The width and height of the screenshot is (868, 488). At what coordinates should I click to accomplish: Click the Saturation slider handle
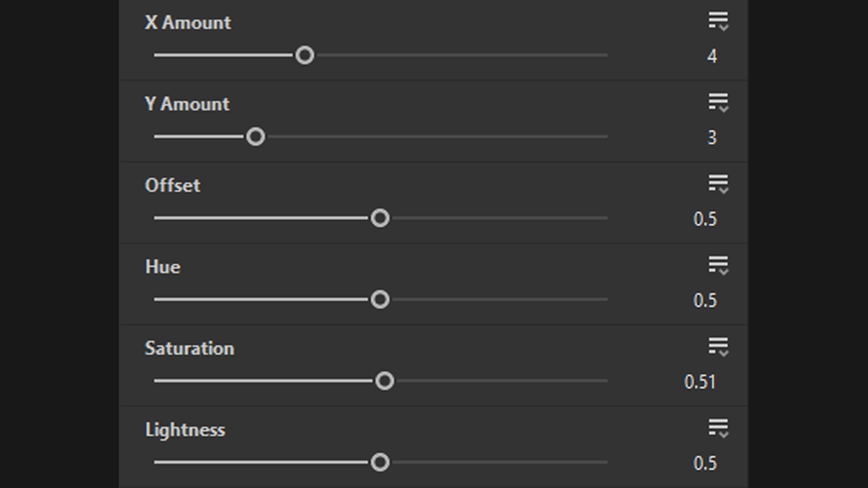coord(385,381)
